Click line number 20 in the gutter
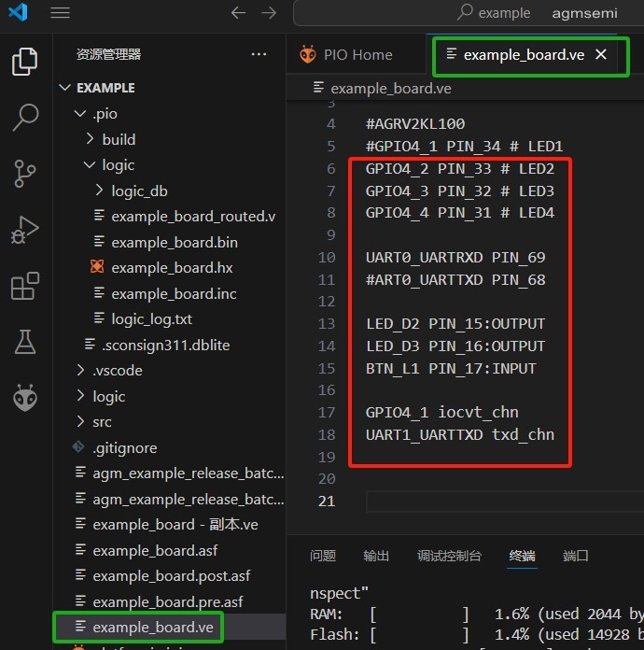This screenshot has height=650, width=644. tap(327, 479)
